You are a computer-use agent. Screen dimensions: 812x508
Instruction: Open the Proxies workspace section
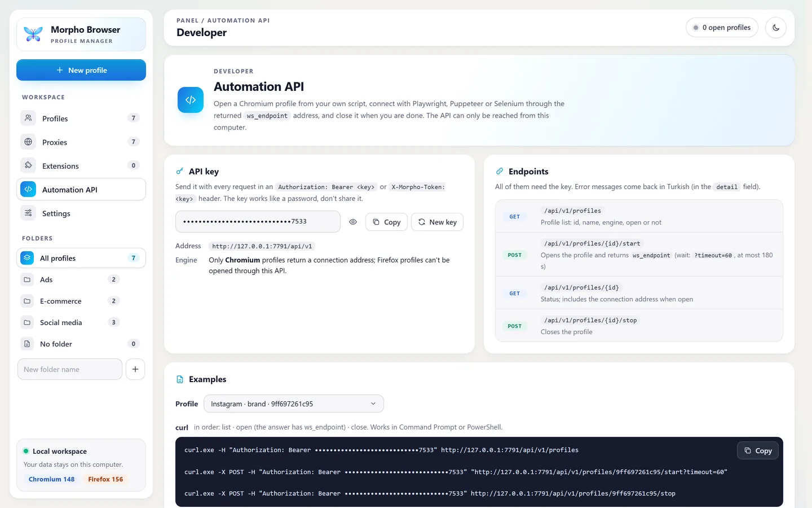(81, 142)
